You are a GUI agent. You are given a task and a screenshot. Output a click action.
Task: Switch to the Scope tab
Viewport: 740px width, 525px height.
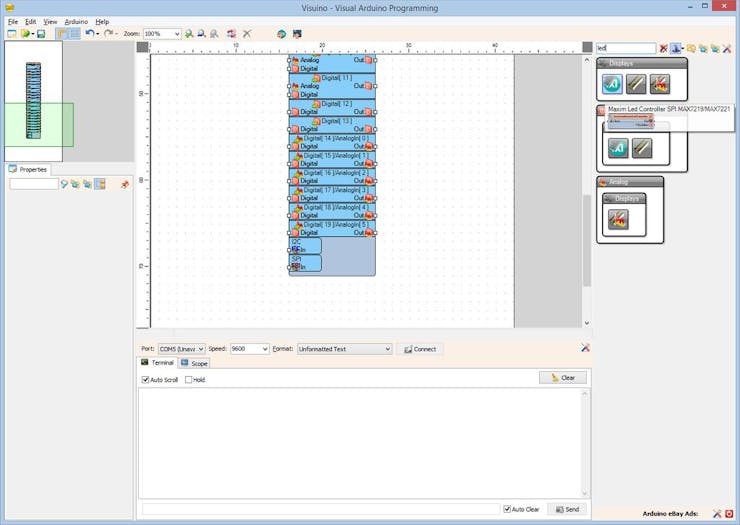tap(195, 363)
